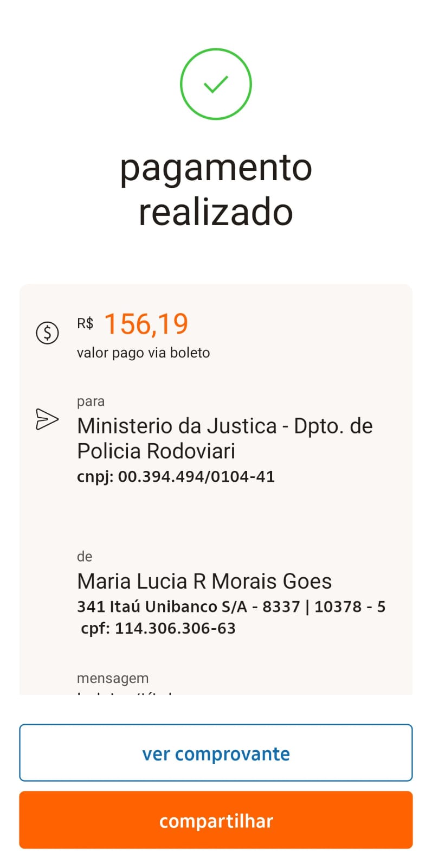432x868 pixels.
Task: Tap the valor pago via boleto text
Action: (143, 353)
